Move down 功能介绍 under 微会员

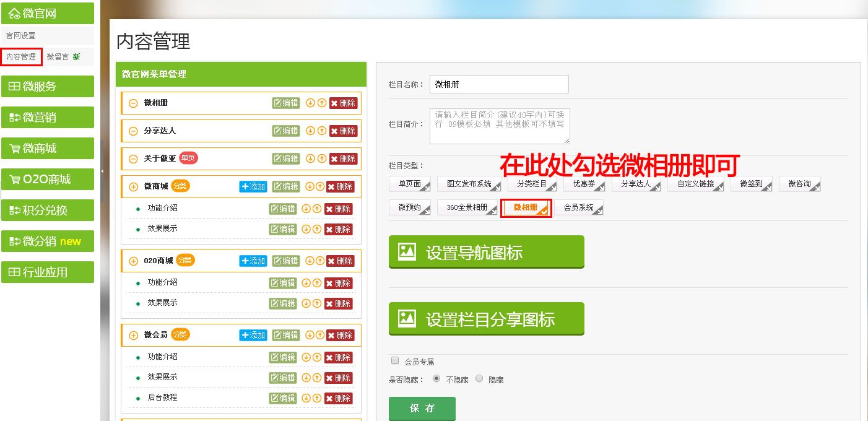pyautogui.click(x=306, y=357)
